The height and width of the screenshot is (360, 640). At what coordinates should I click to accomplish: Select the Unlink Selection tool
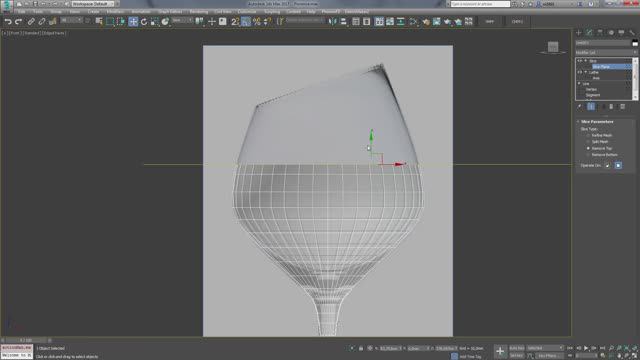tap(42, 22)
